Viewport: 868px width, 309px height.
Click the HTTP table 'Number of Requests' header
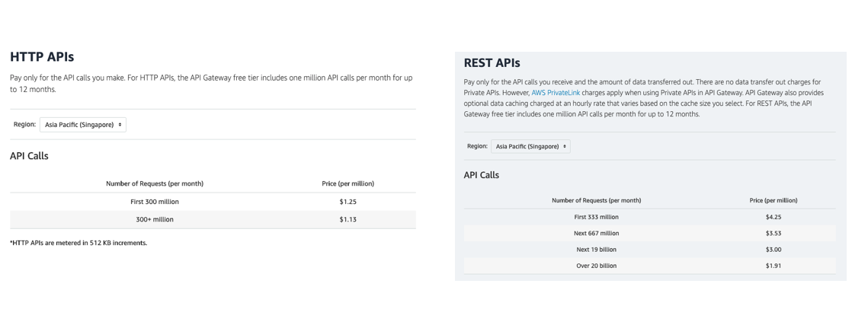click(x=155, y=183)
